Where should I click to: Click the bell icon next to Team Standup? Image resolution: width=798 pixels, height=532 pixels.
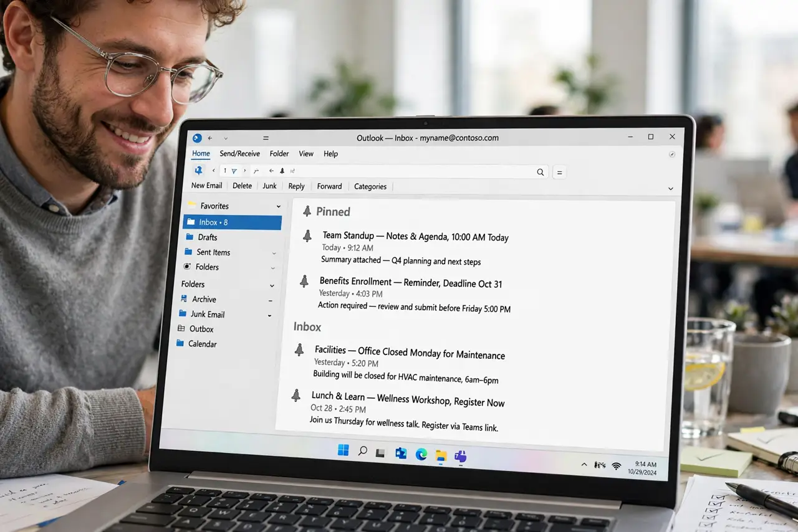tap(307, 235)
